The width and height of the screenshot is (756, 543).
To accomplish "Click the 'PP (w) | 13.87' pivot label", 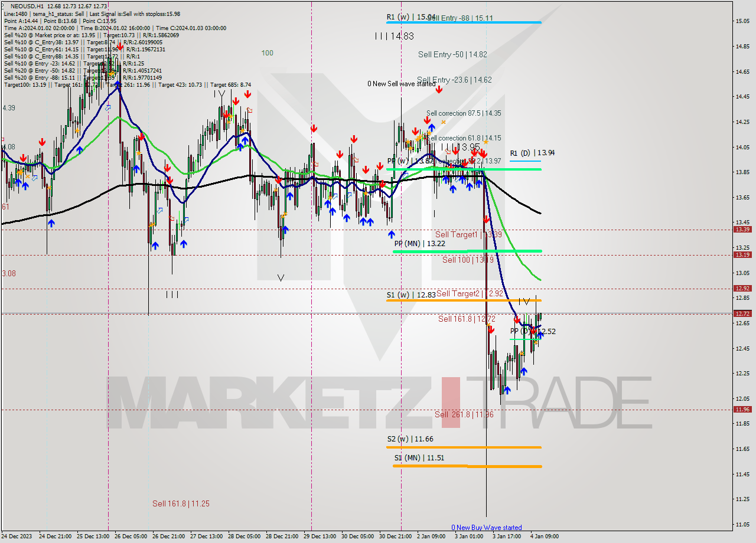I will pos(410,161).
